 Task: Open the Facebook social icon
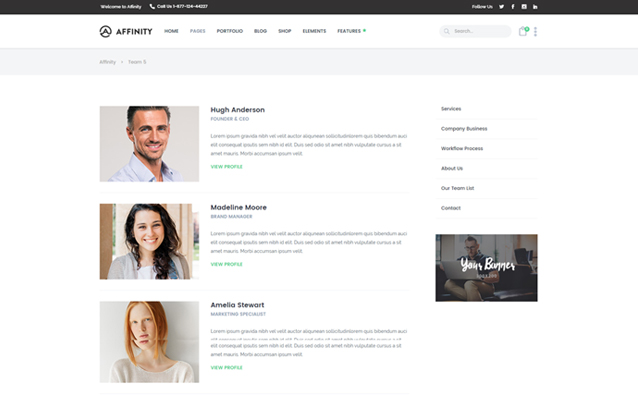[x=513, y=7]
